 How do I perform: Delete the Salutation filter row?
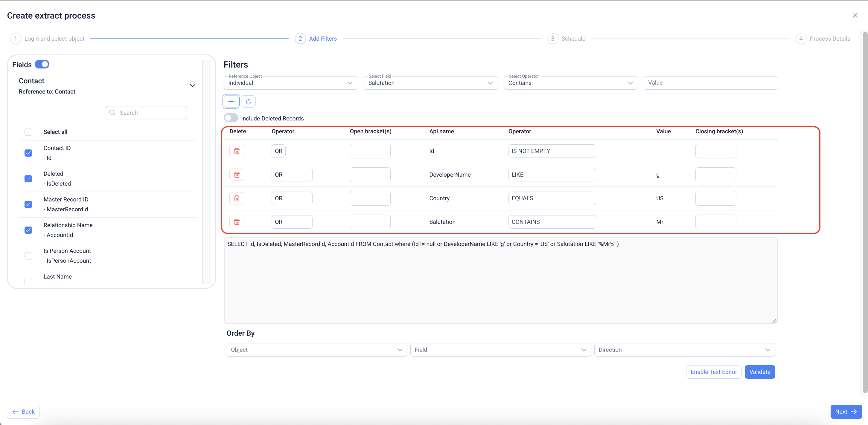[x=237, y=221]
